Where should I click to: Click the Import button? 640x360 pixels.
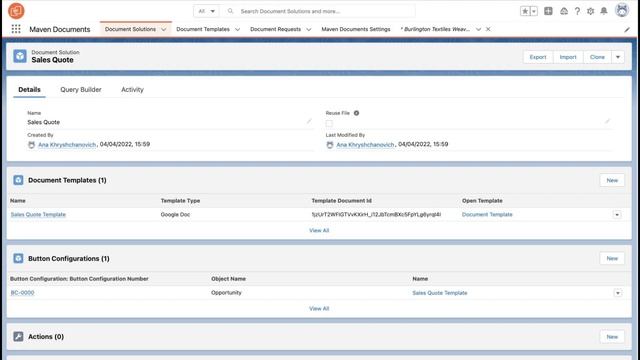tap(568, 57)
